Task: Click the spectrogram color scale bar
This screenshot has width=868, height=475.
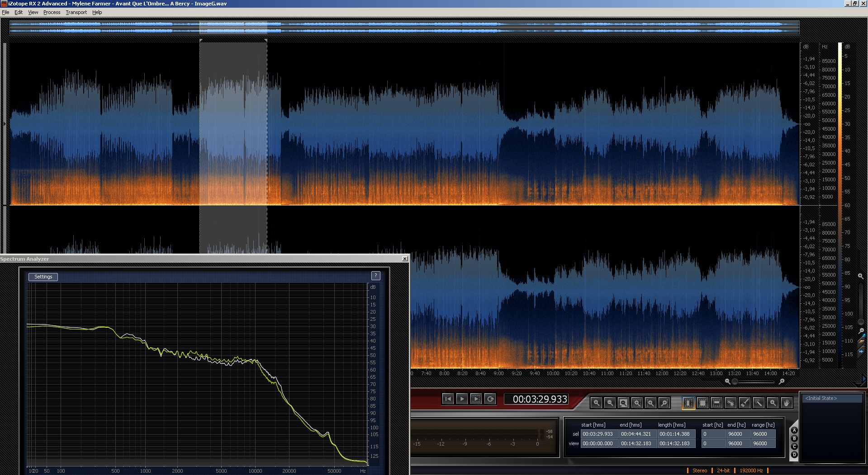Action: click(x=840, y=205)
